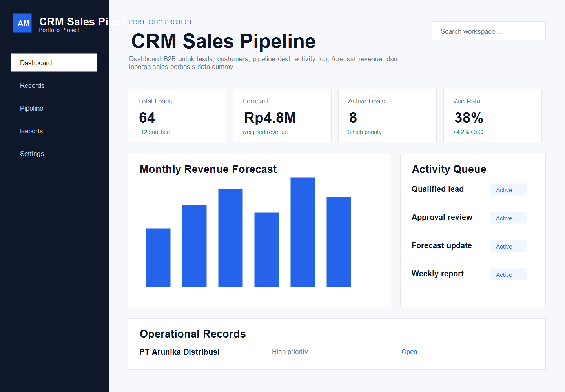Select the Forecast Rp4.8M card
The height and width of the screenshot is (392, 565).
point(282,115)
